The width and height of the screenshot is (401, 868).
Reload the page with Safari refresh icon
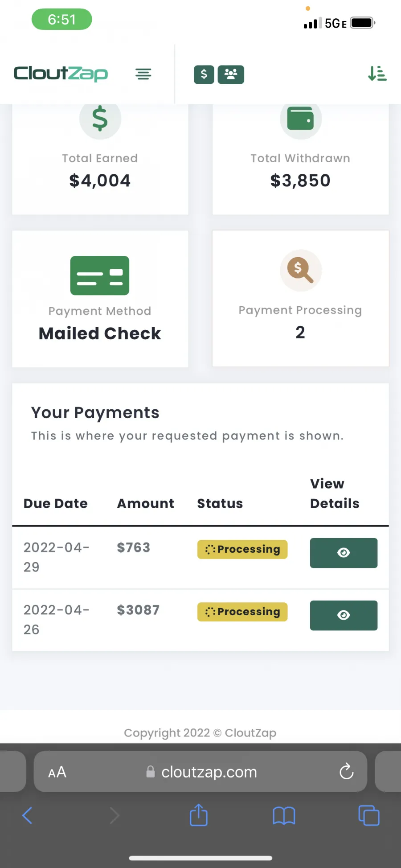tap(346, 771)
